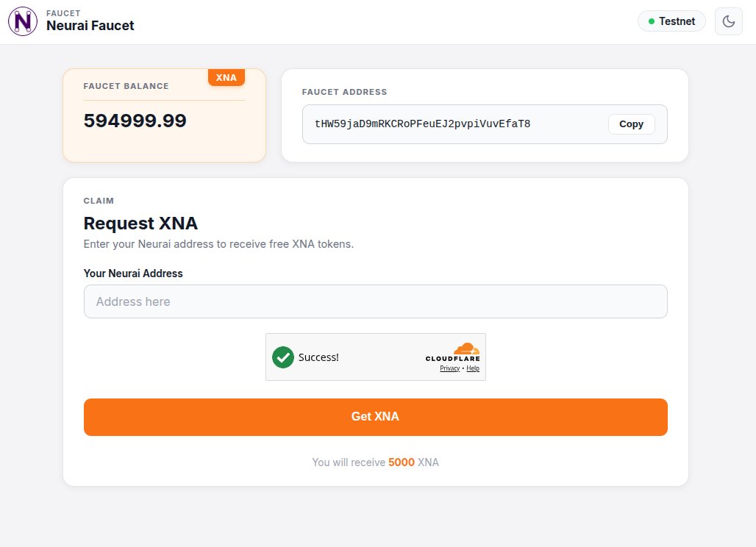Select the faucet address text tHW59jaD9mRKC...
This screenshot has height=547, width=756.
click(x=422, y=124)
